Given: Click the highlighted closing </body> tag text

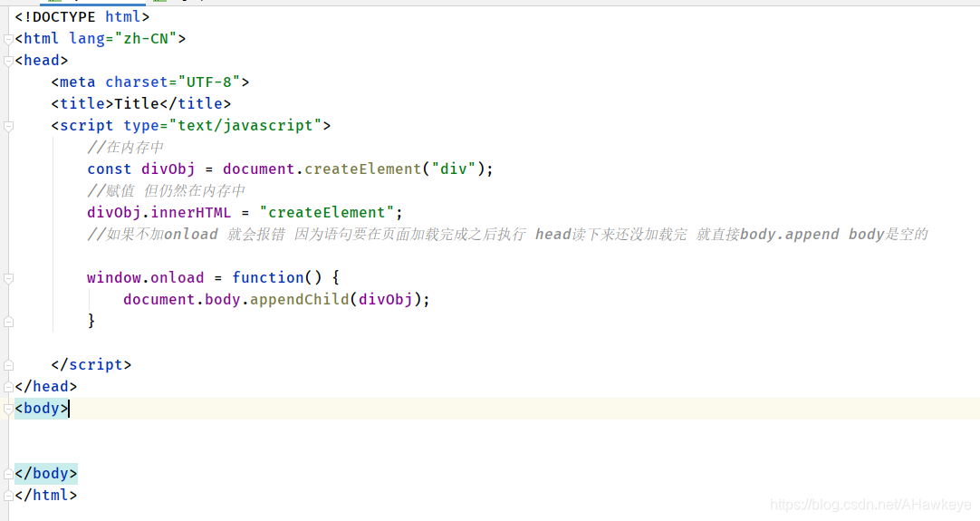Looking at the screenshot, I should tap(45, 474).
